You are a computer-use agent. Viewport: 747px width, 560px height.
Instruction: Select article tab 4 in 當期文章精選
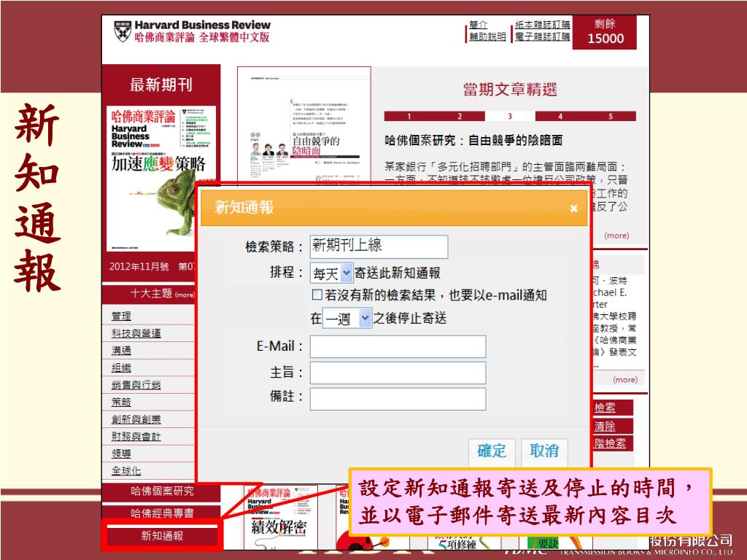click(x=560, y=116)
